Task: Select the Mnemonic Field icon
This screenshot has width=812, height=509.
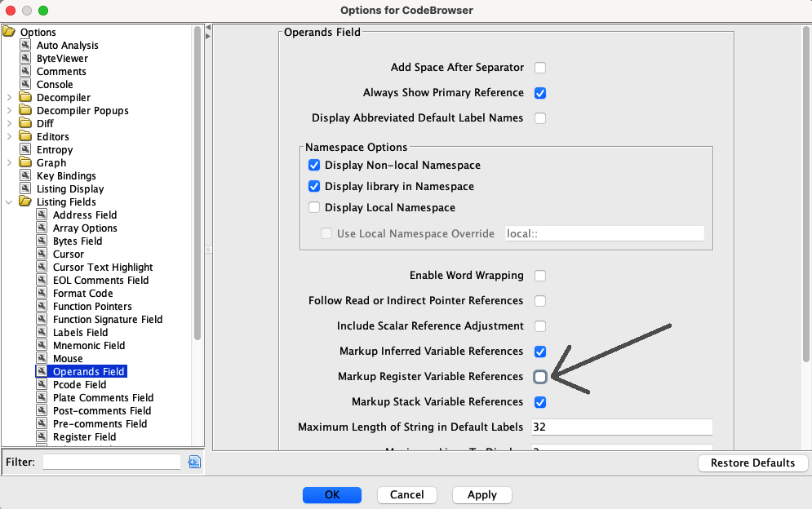Action: click(42, 344)
